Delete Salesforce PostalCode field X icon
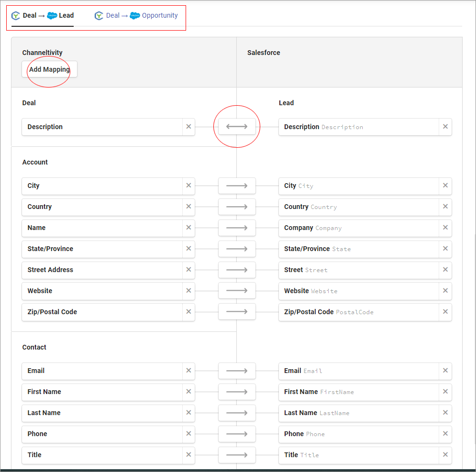 (445, 311)
